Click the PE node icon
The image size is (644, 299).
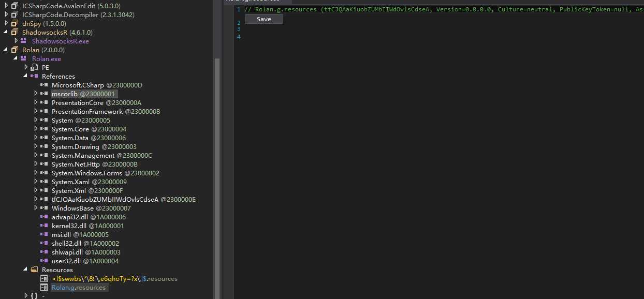[34, 67]
